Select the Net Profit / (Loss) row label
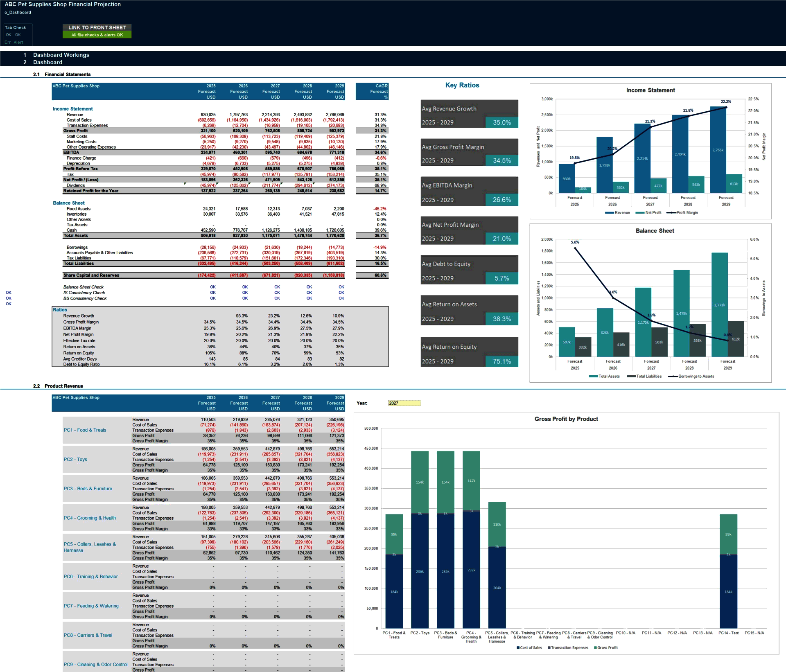 tap(81, 180)
